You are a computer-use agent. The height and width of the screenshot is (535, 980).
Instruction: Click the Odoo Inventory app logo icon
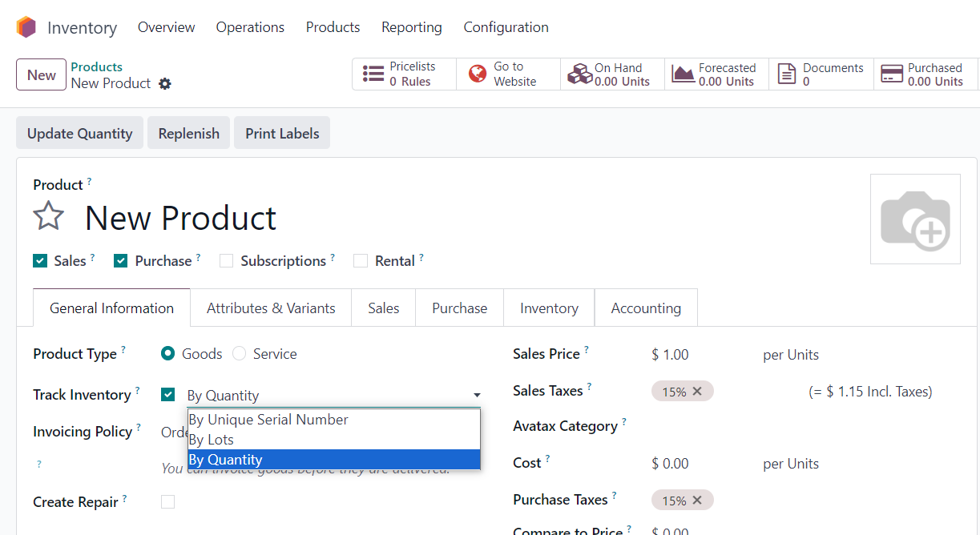pos(26,27)
